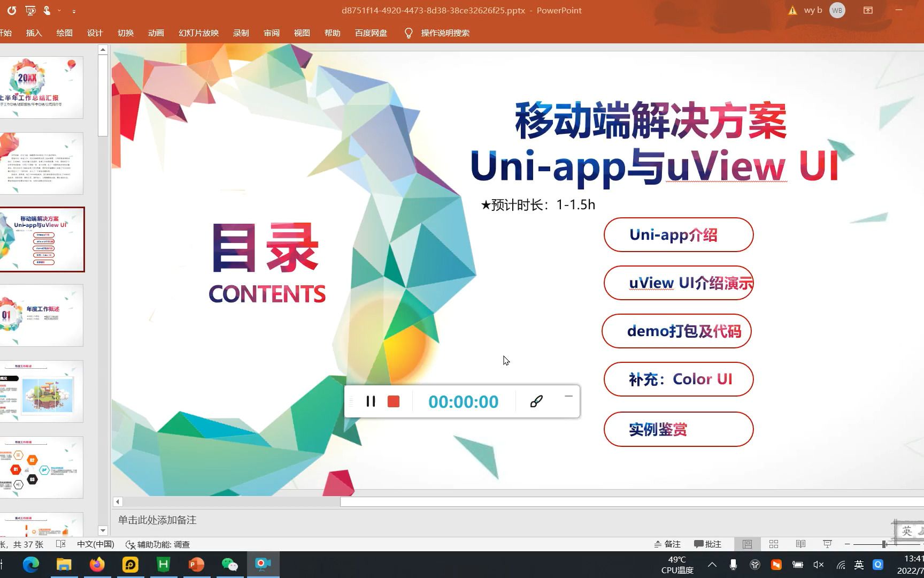Switch to Slide Sorter view icon
This screenshot has width=924, height=578.
coord(774,544)
